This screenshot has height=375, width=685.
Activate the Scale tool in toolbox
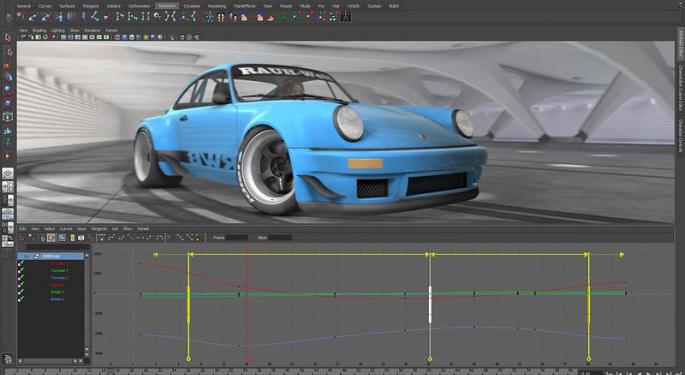tap(8, 103)
